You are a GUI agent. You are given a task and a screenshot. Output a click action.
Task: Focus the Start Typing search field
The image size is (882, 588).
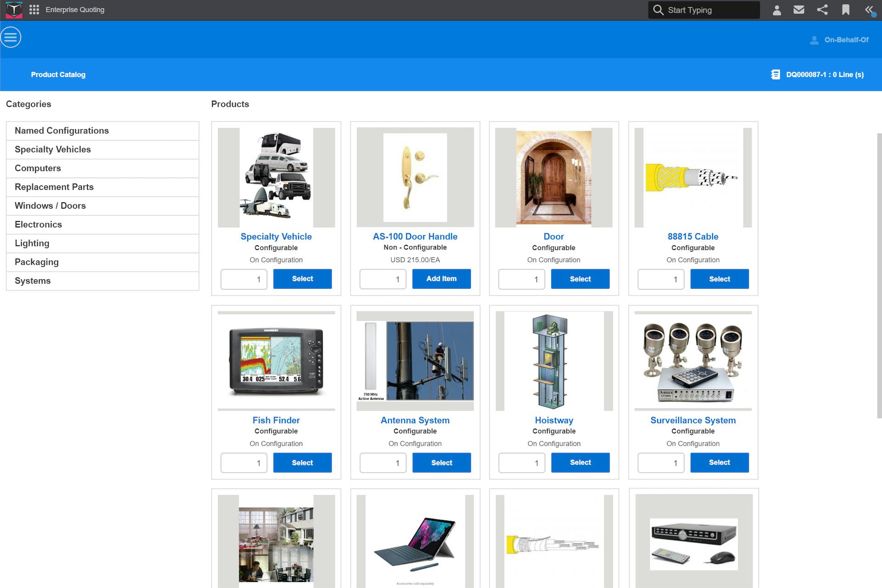(704, 10)
